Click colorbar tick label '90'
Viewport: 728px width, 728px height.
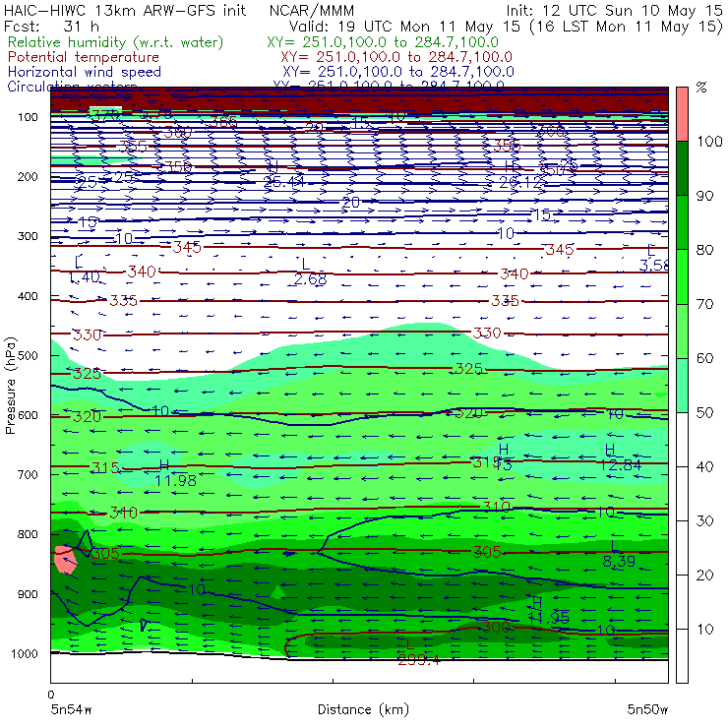click(x=704, y=196)
